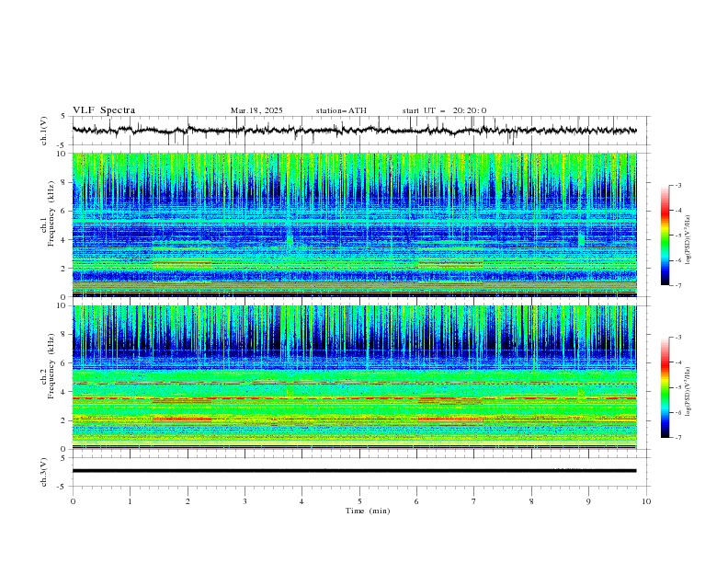Click the "station=ATH" header label

pyautogui.click(x=341, y=110)
